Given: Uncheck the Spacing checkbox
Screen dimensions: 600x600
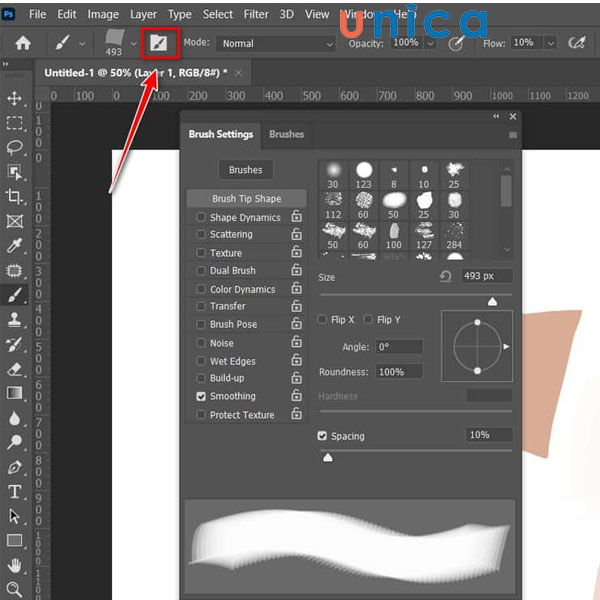Looking at the screenshot, I should point(322,436).
